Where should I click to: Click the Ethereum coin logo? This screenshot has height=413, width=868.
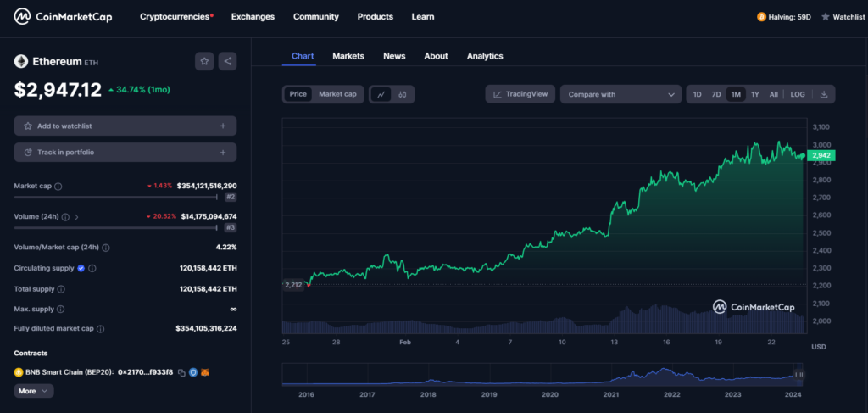coord(21,61)
